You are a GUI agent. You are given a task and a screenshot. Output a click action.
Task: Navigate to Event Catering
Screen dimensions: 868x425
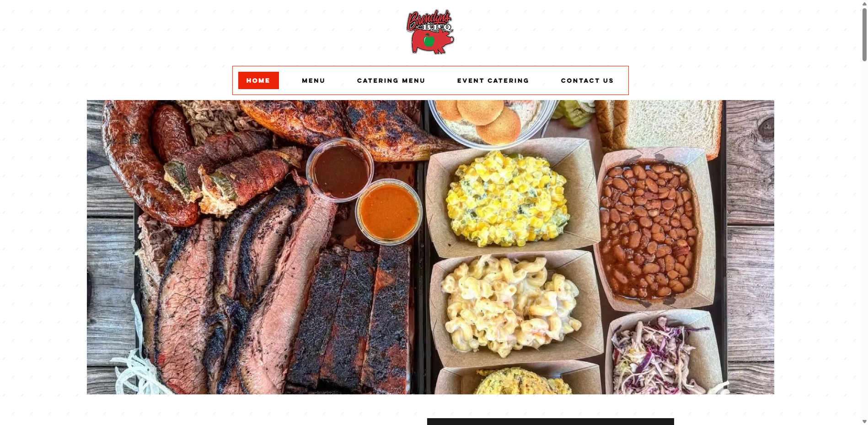pyautogui.click(x=493, y=80)
